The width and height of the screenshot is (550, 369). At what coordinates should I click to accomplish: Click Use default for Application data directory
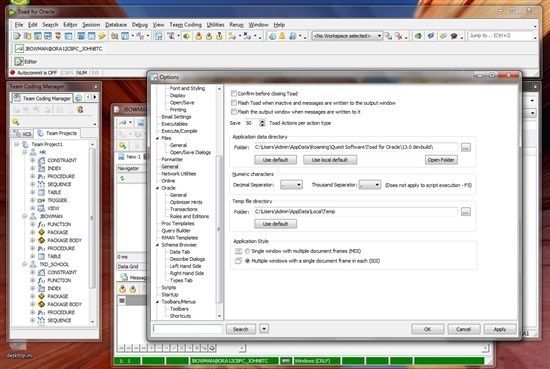tap(275, 160)
